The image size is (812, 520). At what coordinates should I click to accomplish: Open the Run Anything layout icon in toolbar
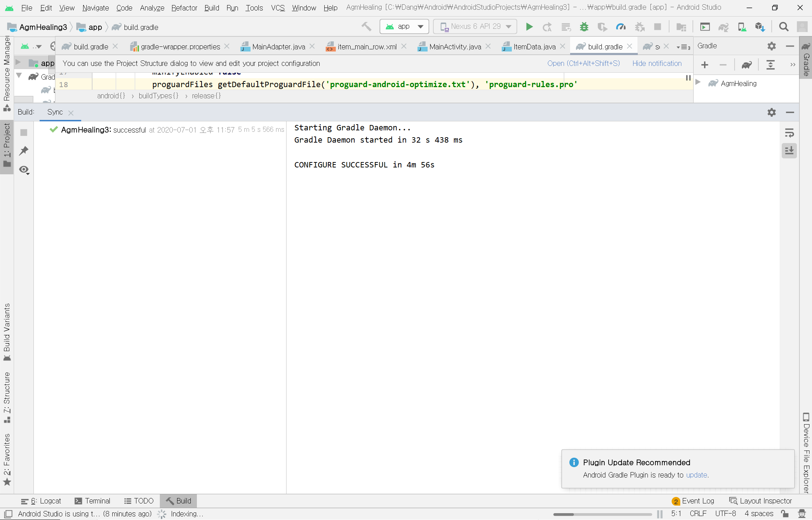[x=705, y=27]
